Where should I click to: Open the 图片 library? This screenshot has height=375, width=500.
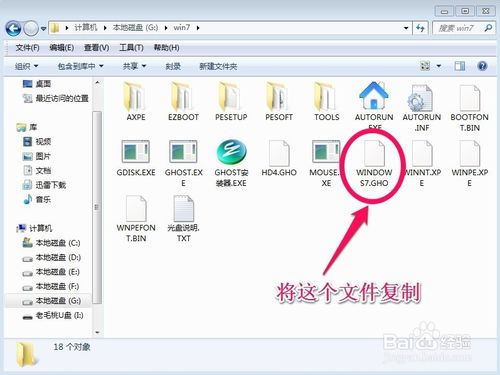pyautogui.click(x=37, y=156)
